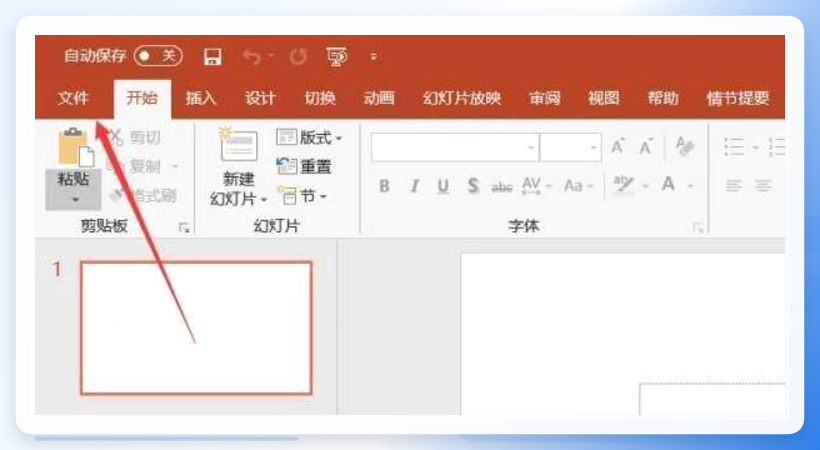820x450 pixels.
Task: Select slide 1 thumbnail
Action: tap(196, 328)
